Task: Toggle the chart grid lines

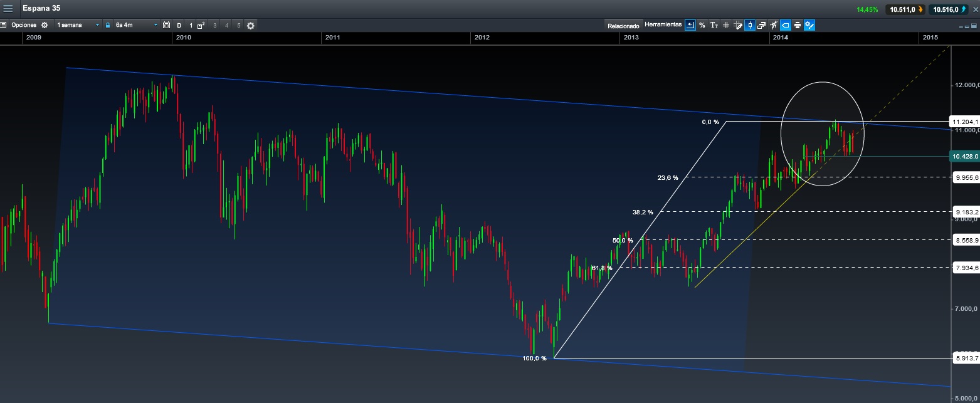Action: (x=725, y=25)
